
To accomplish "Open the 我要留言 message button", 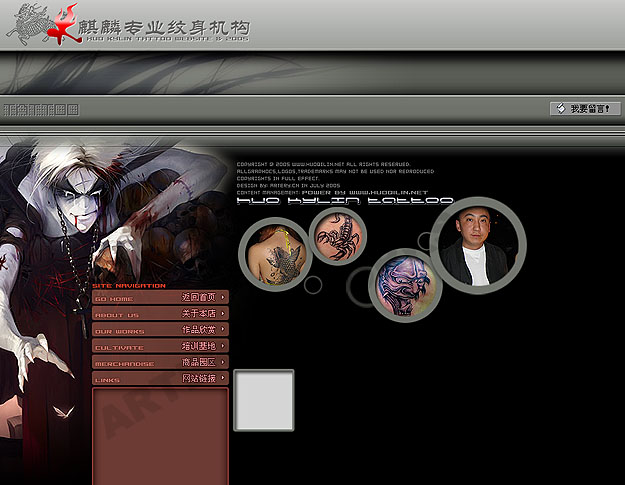I will [x=585, y=108].
